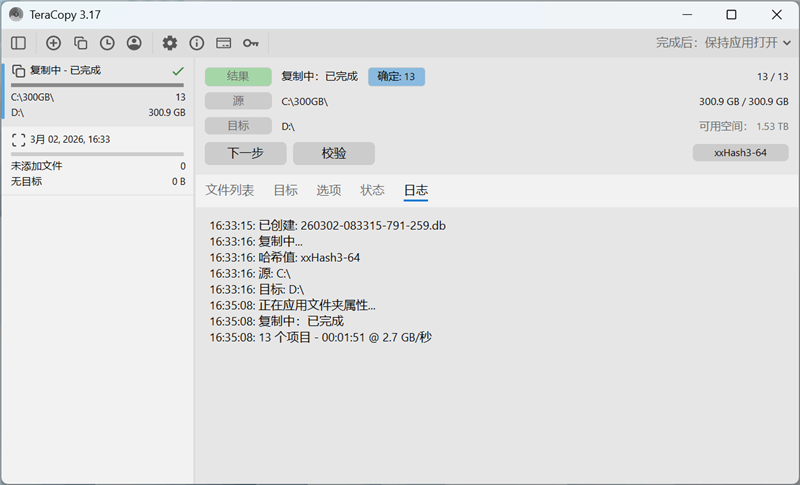
Task: Switch to the 文件列表 tab
Action: click(230, 190)
